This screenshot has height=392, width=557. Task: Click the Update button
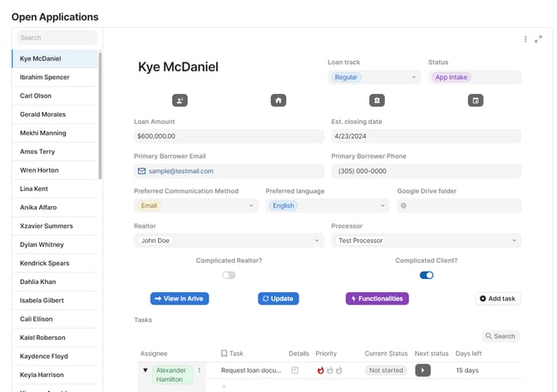(x=278, y=299)
